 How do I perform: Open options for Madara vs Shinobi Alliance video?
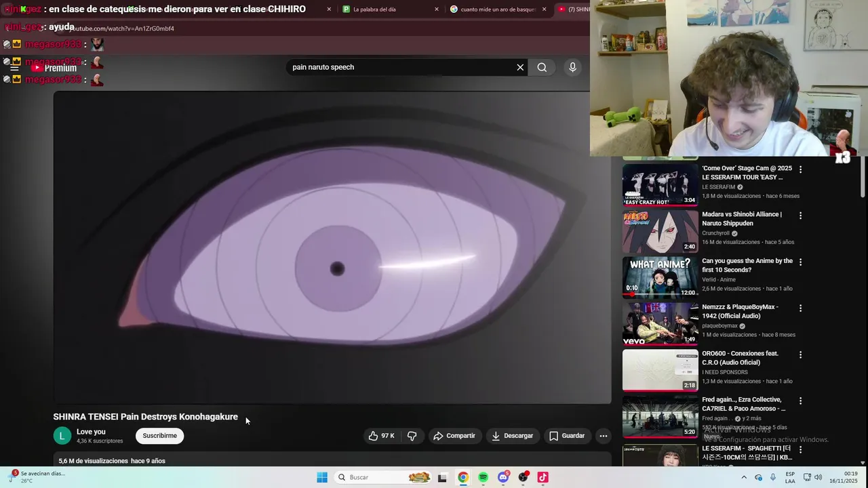800,216
